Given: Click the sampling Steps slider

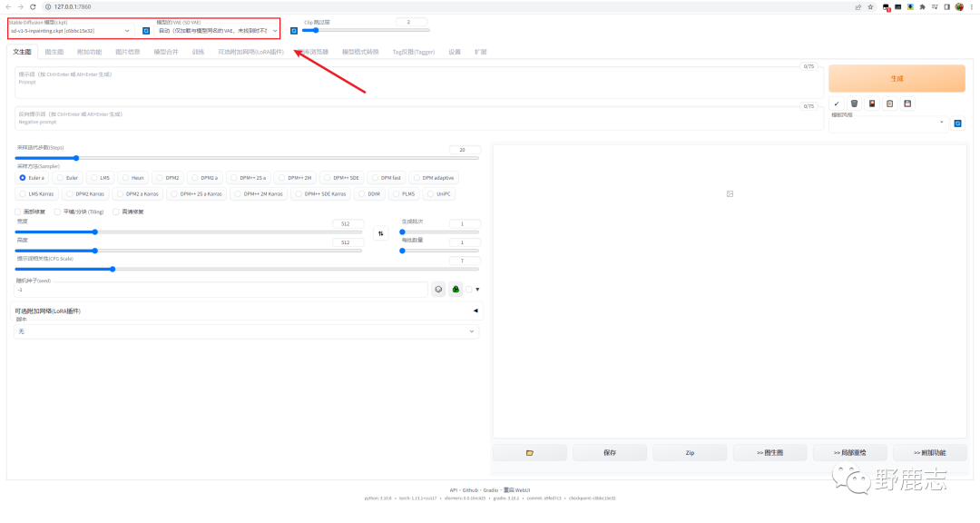Looking at the screenshot, I should [247, 158].
